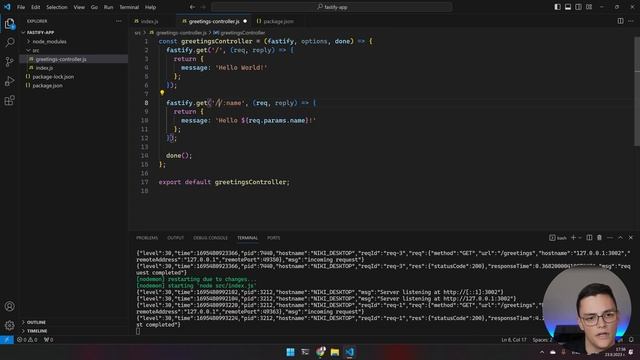640x360 pixels.
Task: Toggle primary side bar visibility
Action: pos(558,7)
